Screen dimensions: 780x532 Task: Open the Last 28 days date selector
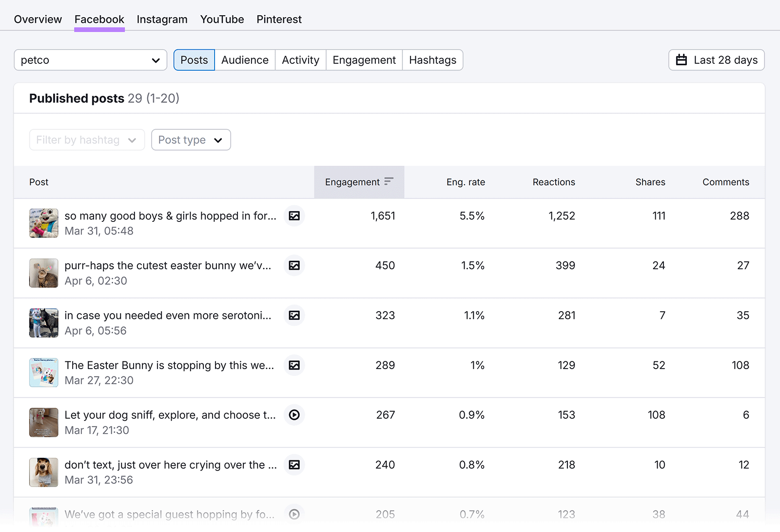[716, 59]
